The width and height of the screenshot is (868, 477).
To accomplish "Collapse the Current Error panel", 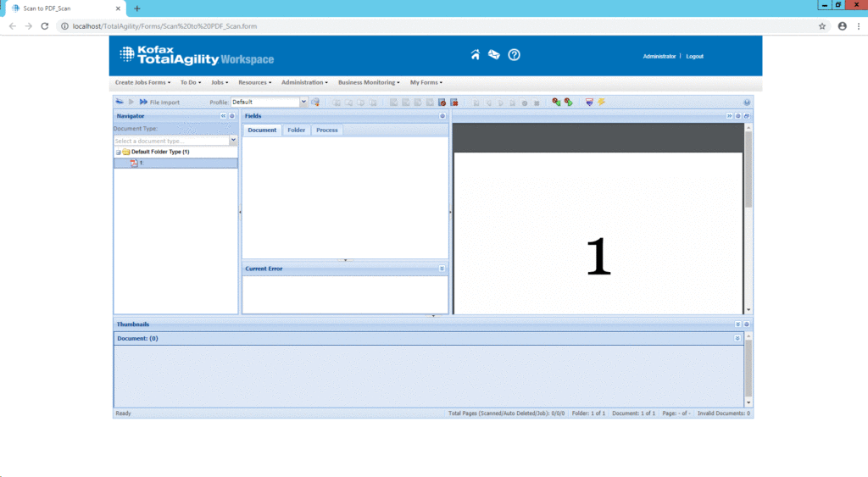I will (x=442, y=269).
